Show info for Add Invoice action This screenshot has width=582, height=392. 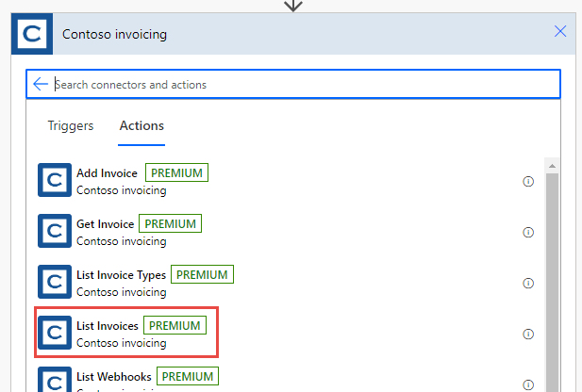[528, 181]
